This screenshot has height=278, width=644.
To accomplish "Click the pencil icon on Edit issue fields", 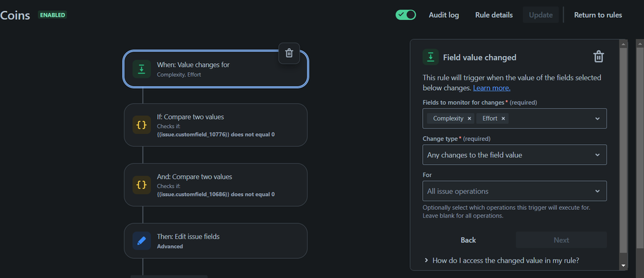I will [141, 241].
